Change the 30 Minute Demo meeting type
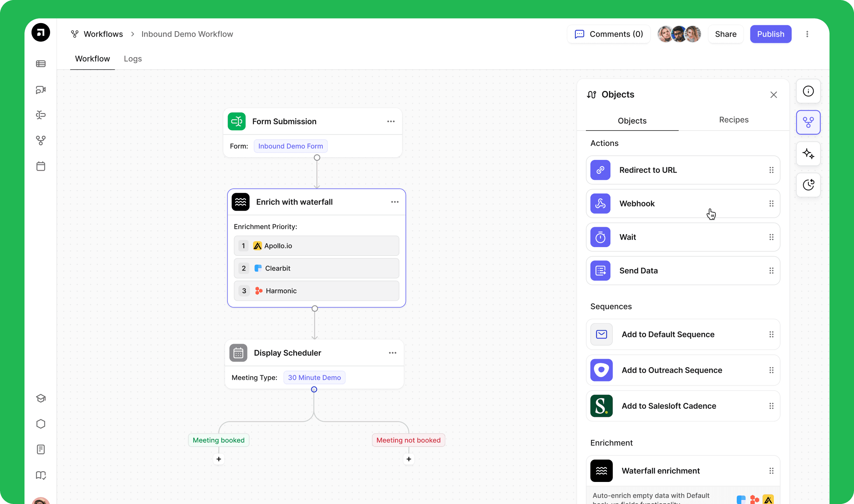The image size is (854, 504). pos(314,377)
